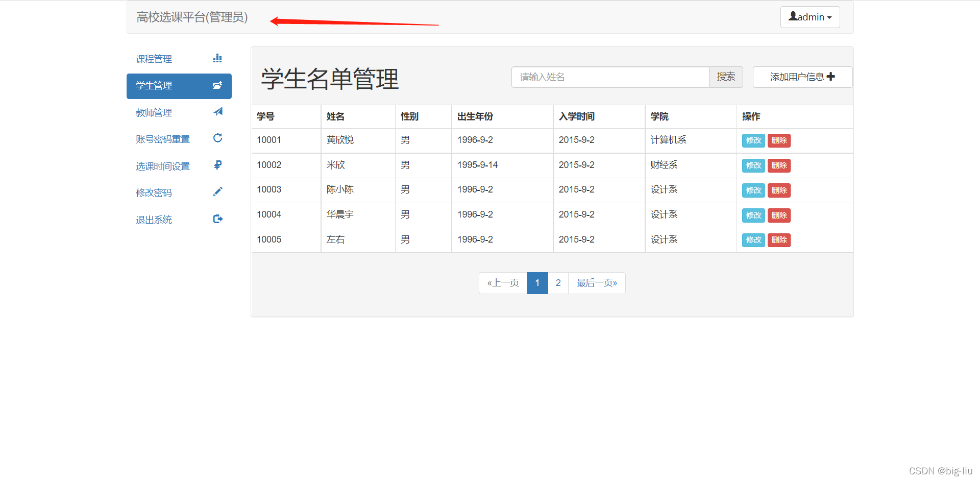Click 添加用户信息 button

(802, 77)
